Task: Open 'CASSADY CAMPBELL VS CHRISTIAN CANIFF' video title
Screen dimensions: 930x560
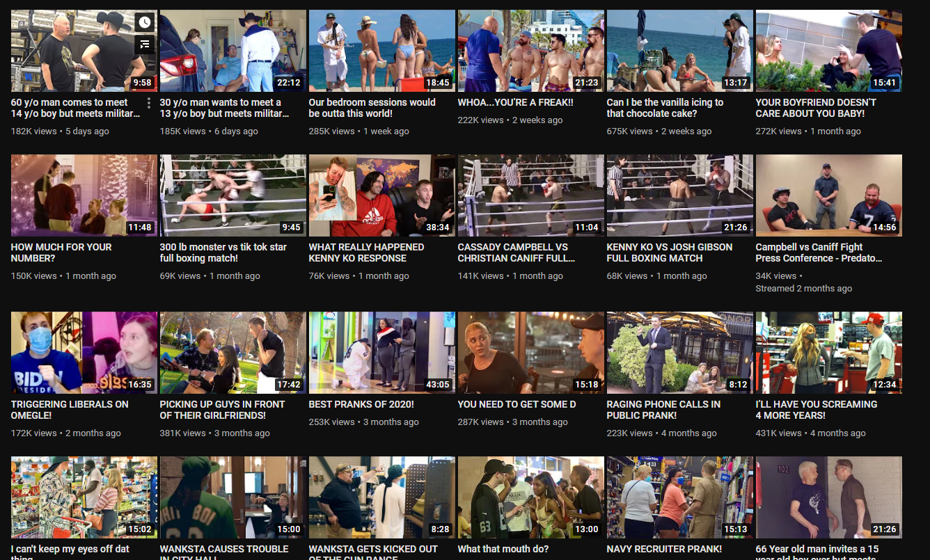Action: (515, 253)
